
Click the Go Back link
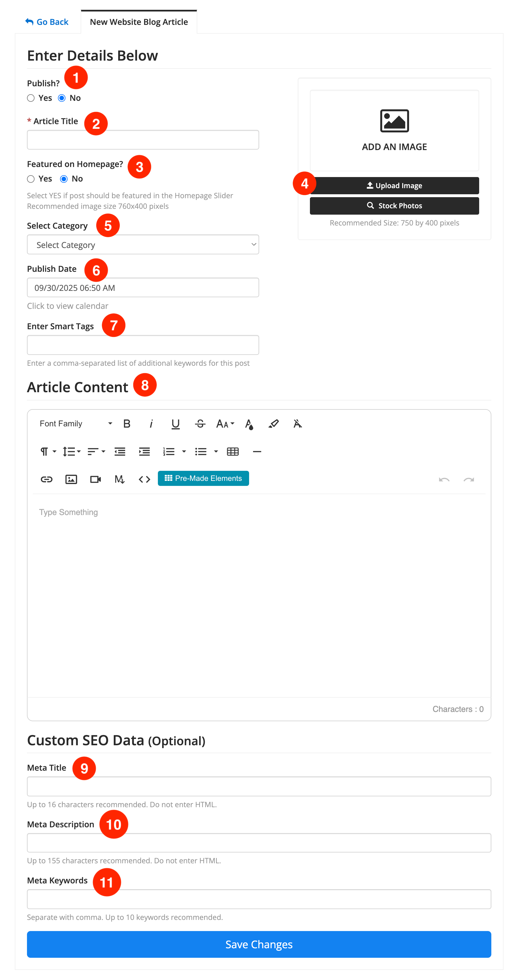[x=47, y=22]
